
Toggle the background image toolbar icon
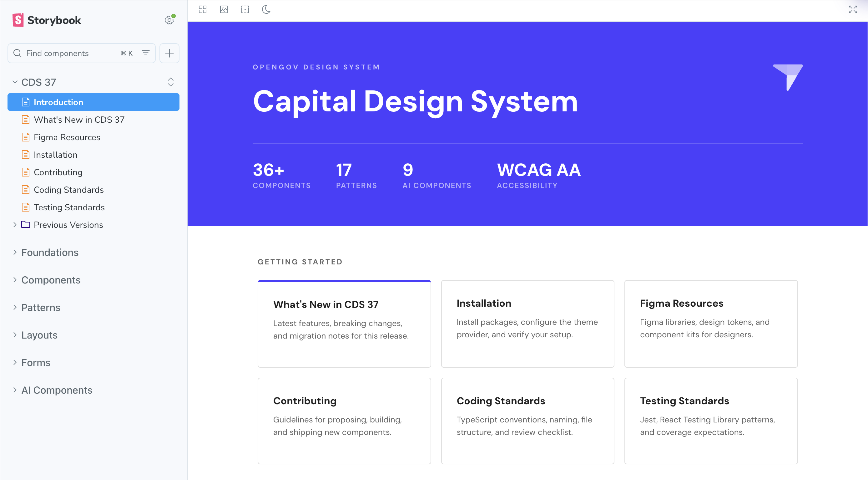click(x=224, y=9)
